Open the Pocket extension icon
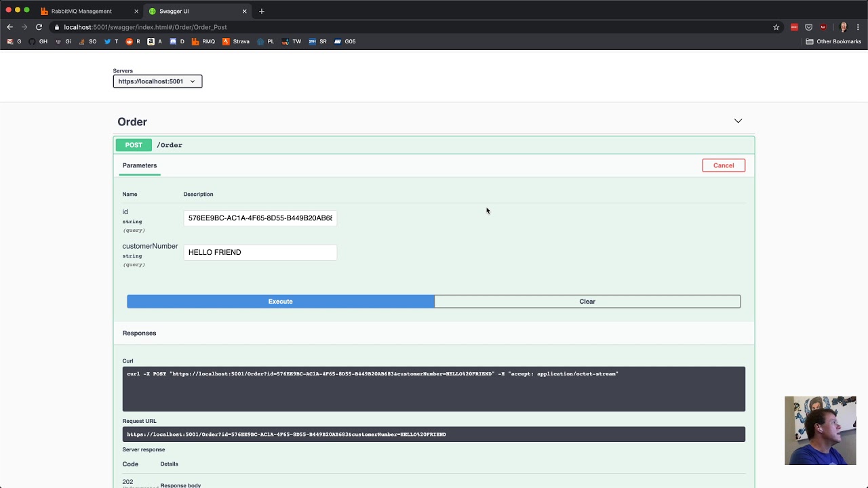Image resolution: width=868 pixels, height=488 pixels. tap(809, 27)
